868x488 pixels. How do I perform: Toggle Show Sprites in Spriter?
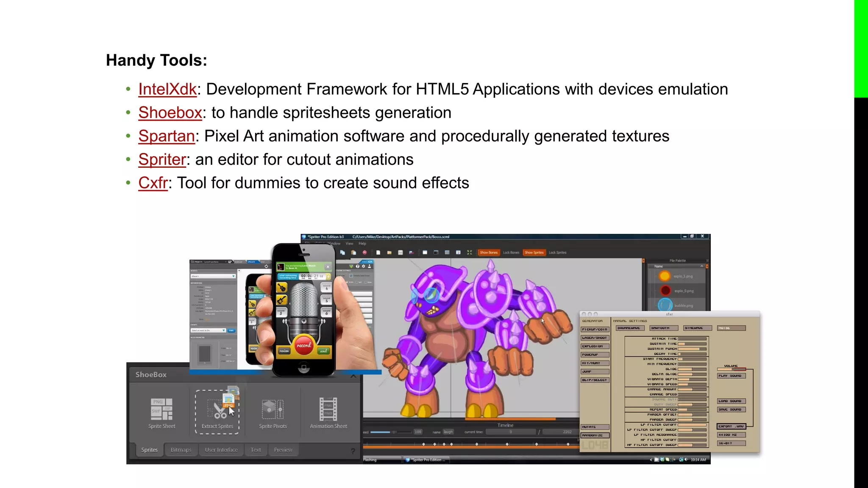534,252
